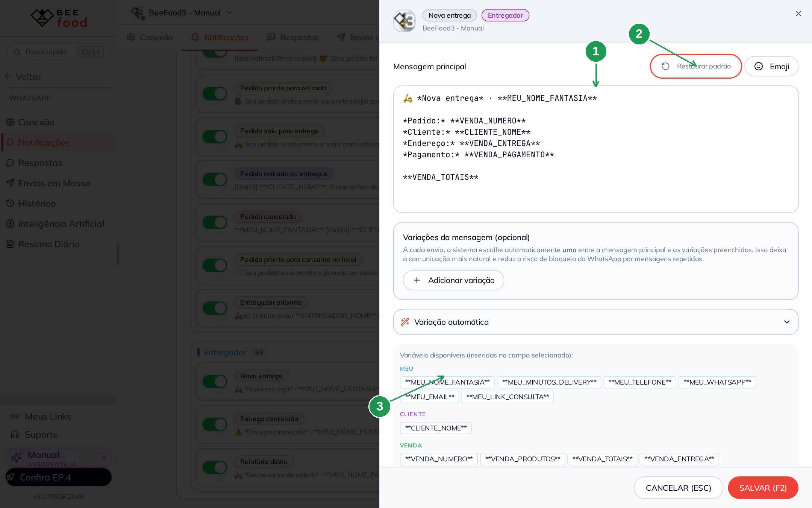Click the sparkle icon on Manual assistente IA
The image size is (812, 508).
click(16, 458)
